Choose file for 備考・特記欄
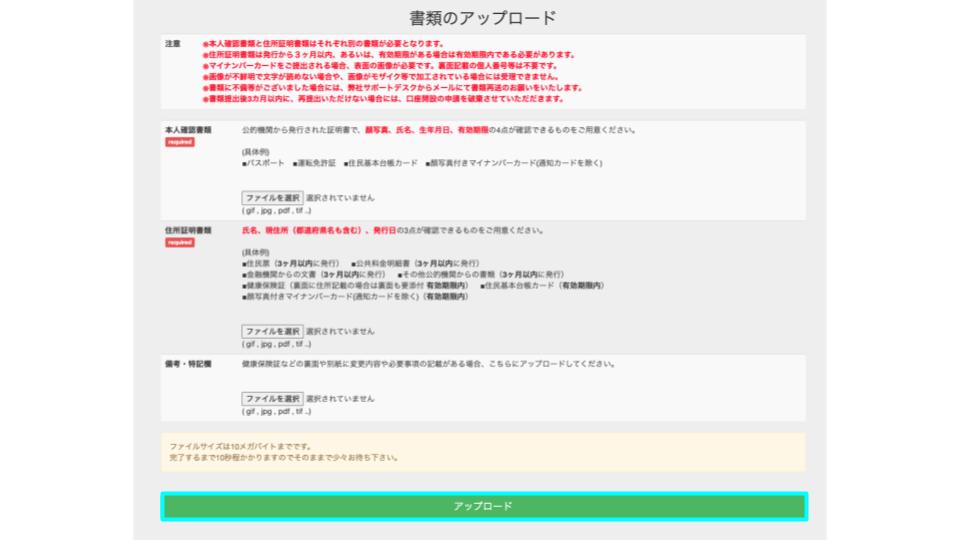The width and height of the screenshot is (960, 540). [x=272, y=398]
